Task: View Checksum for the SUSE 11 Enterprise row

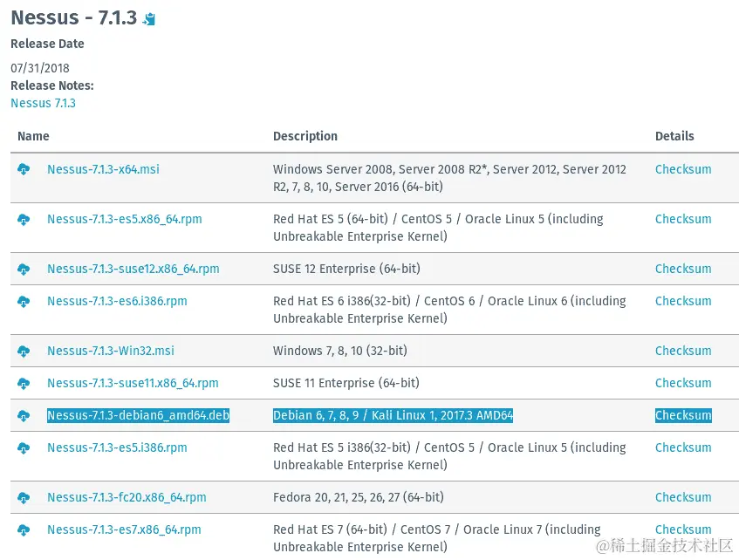Action: 683,383
